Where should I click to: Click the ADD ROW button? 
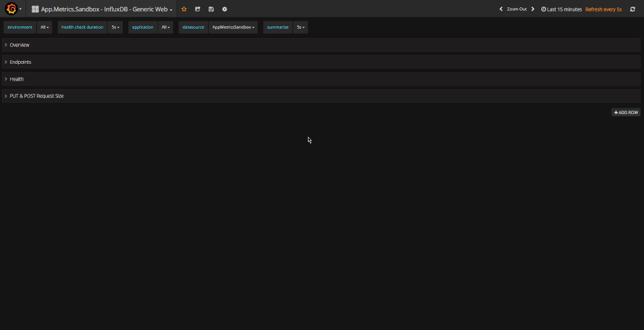point(626,113)
